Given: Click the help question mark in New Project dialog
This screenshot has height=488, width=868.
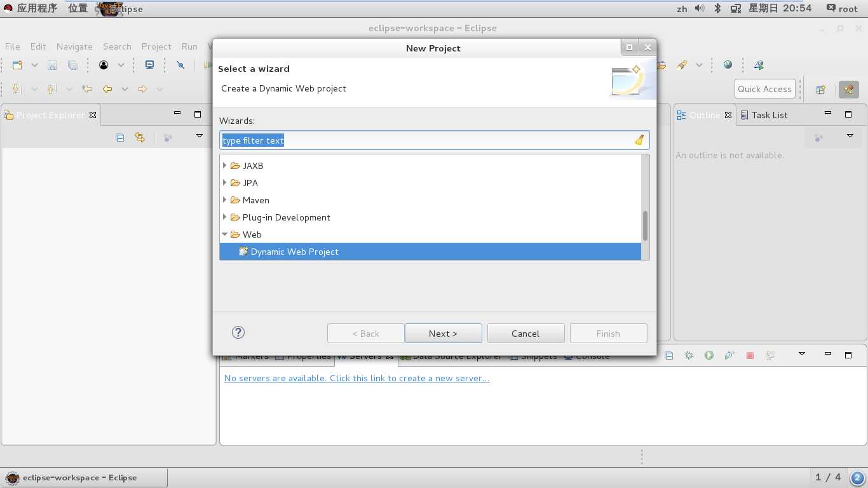Looking at the screenshot, I should (x=238, y=332).
